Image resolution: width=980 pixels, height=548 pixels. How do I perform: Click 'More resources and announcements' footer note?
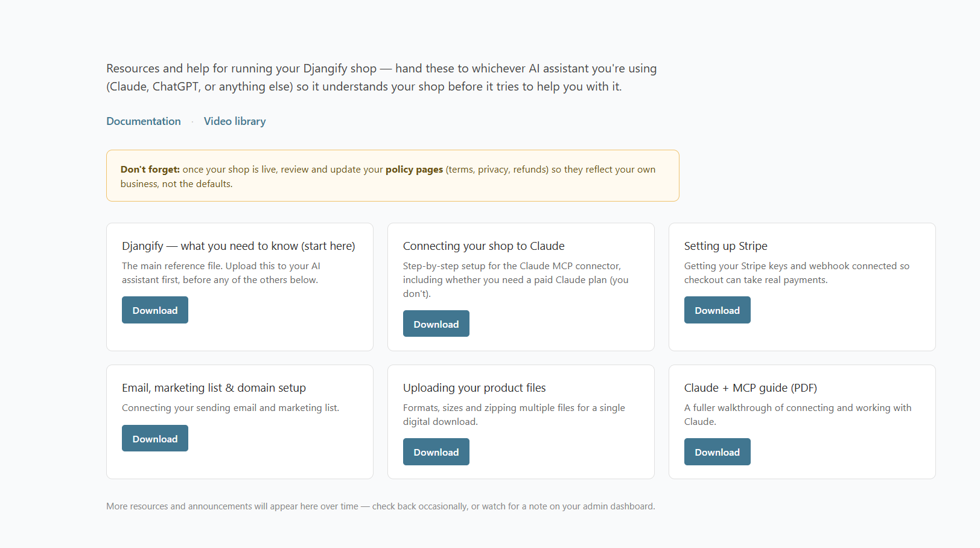tap(381, 506)
